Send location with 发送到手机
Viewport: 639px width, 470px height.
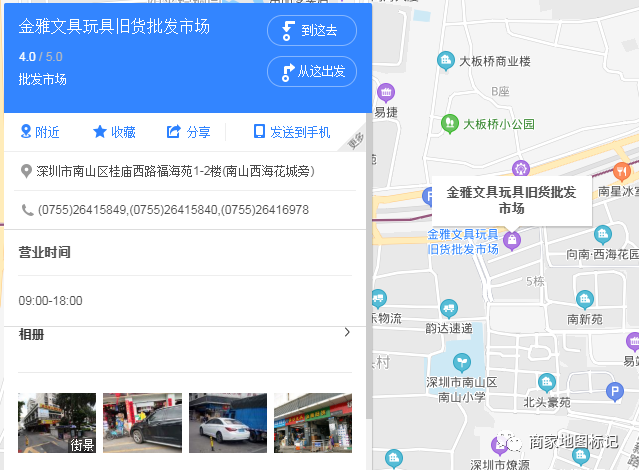click(x=292, y=132)
